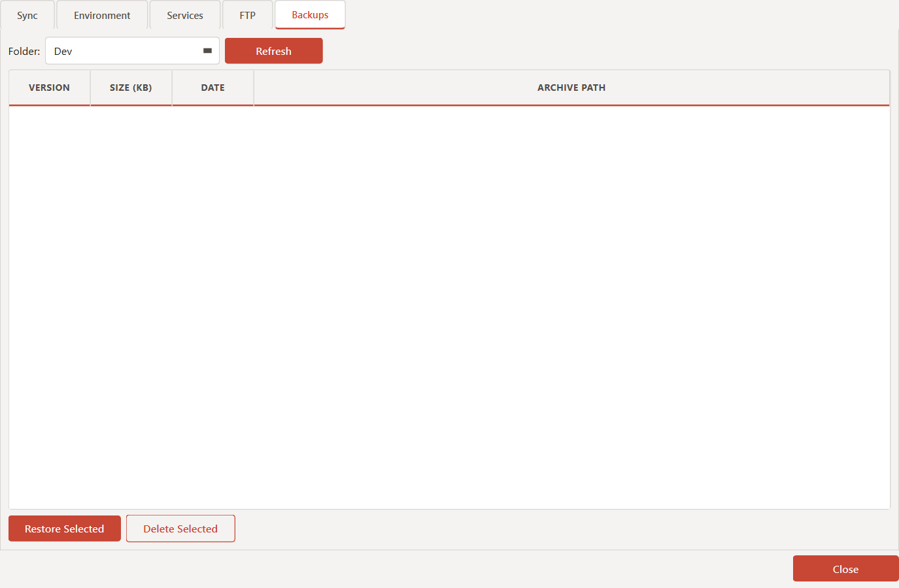899x588 pixels.
Task: Close the dialog with the Close button
Action: tap(845, 569)
